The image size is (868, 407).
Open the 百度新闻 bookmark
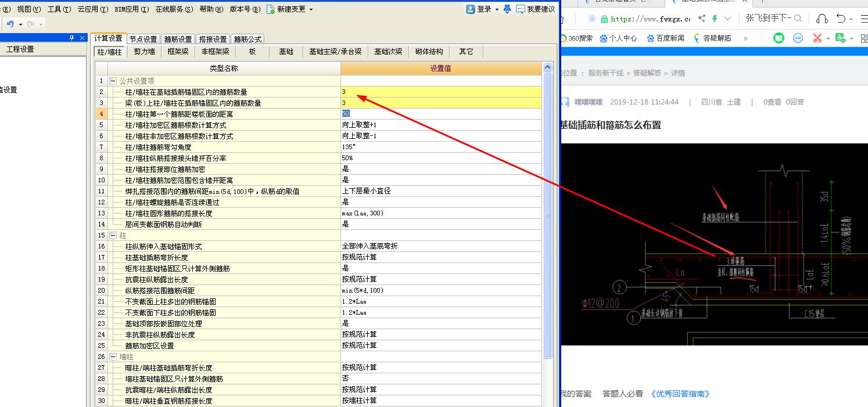(x=665, y=38)
